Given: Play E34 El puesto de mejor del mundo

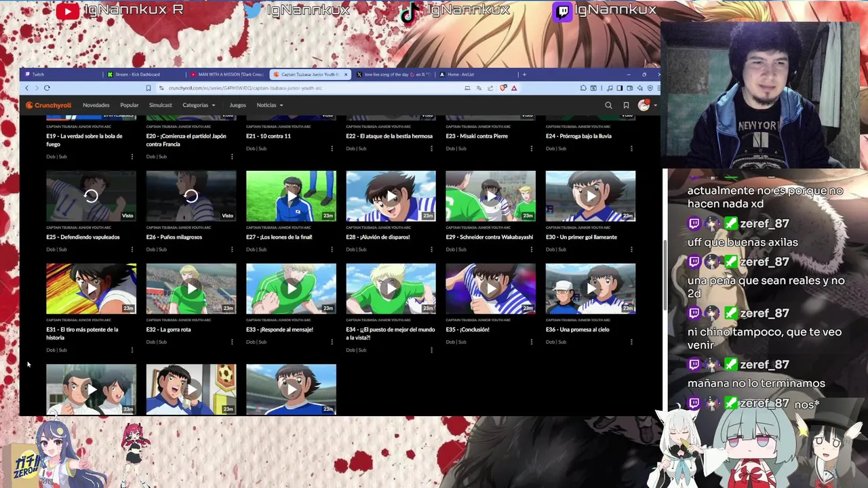Looking at the screenshot, I should [391, 289].
